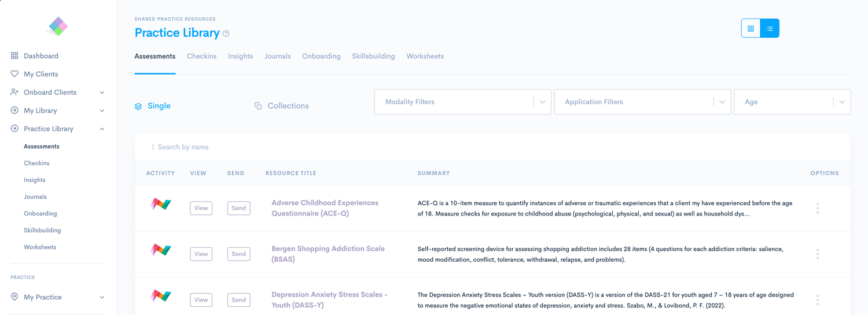Click the app logo in the sidebar
Image resolution: width=868 pixels, height=315 pixels.
(x=57, y=26)
